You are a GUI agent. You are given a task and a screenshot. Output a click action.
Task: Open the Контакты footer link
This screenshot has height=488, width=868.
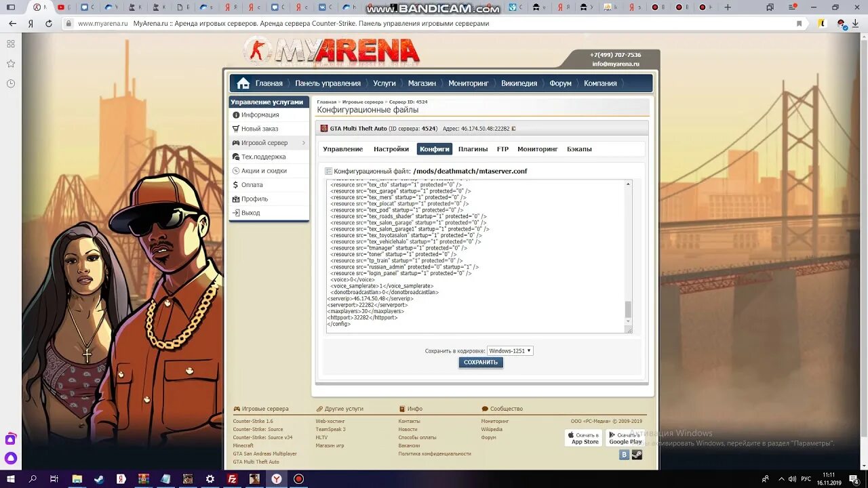tap(409, 421)
